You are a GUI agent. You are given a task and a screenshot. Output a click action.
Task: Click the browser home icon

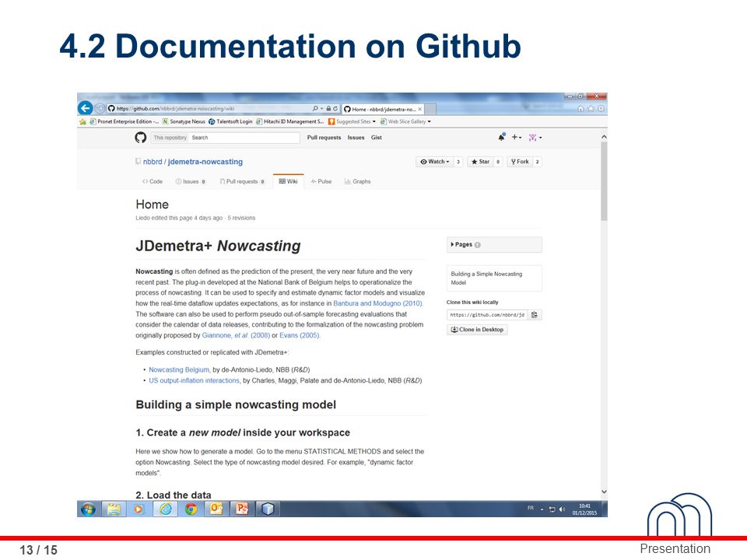point(580,109)
